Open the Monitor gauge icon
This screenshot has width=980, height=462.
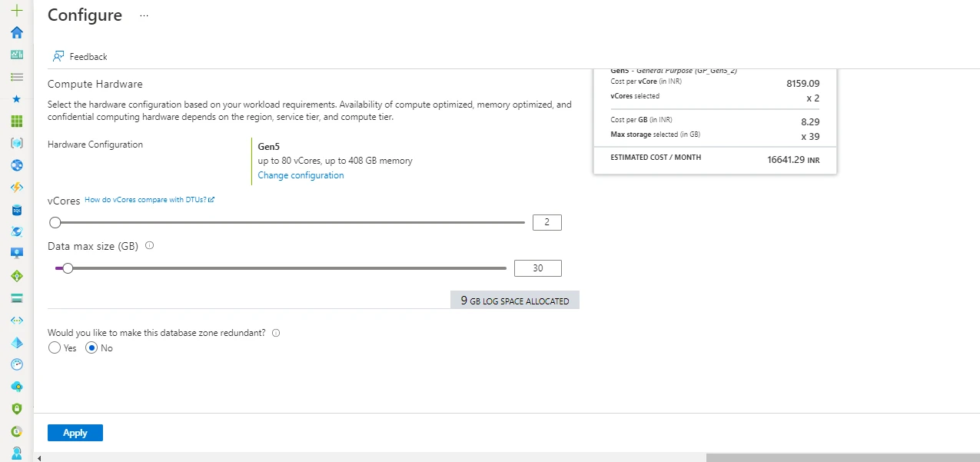16,364
